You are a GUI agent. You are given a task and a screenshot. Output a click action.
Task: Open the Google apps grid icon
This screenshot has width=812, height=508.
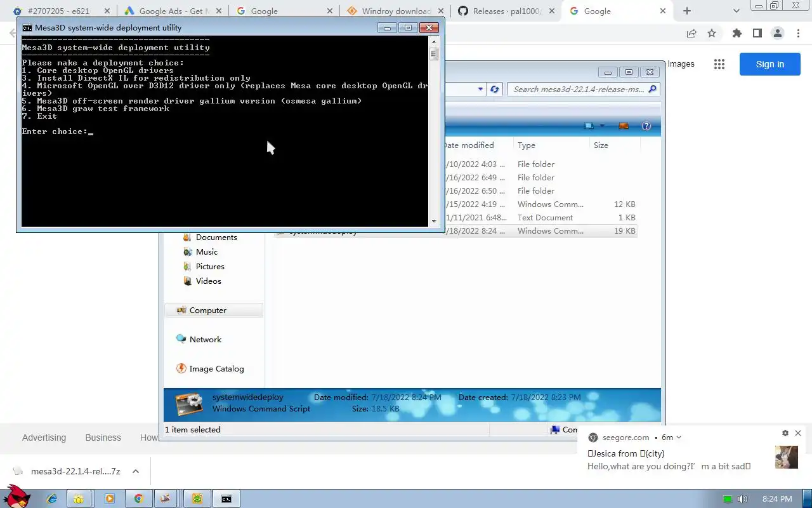pyautogui.click(x=719, y=64)
